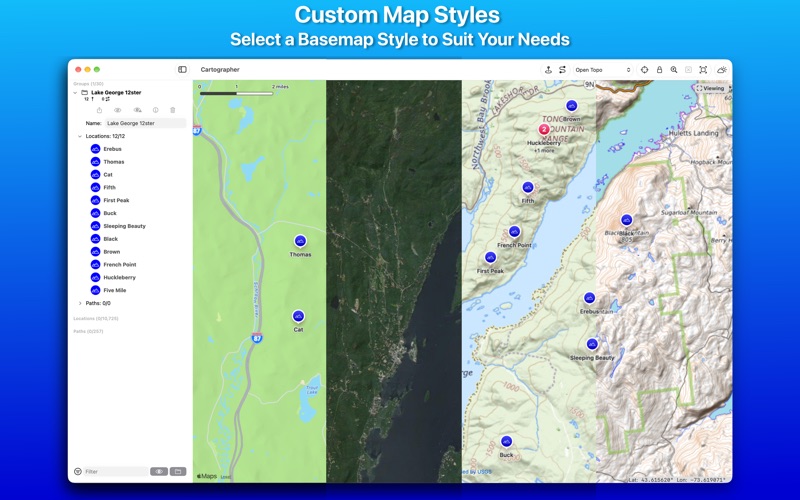Click the trash delete group icon
This screenshot has height=500, width=800.
click(x=173, y=110)
